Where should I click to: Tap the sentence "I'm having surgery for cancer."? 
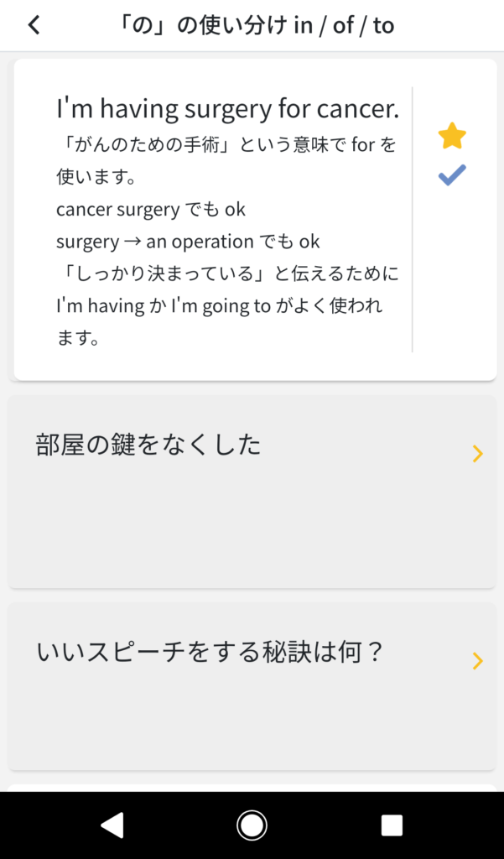227,109
